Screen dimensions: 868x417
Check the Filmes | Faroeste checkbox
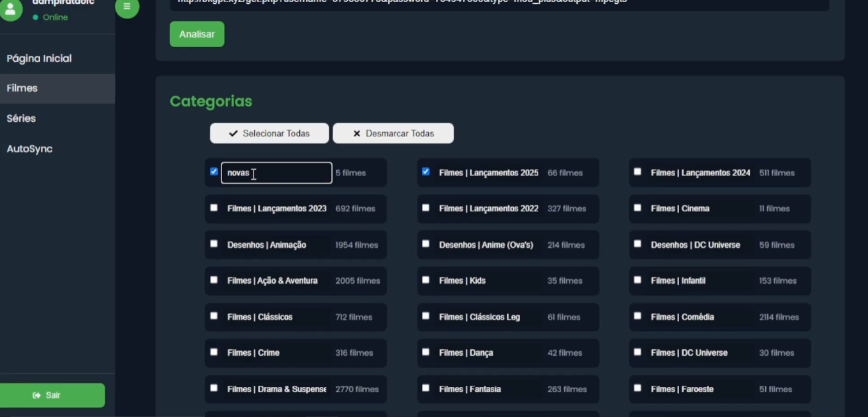pyautogui.click(x=638, y=388)
